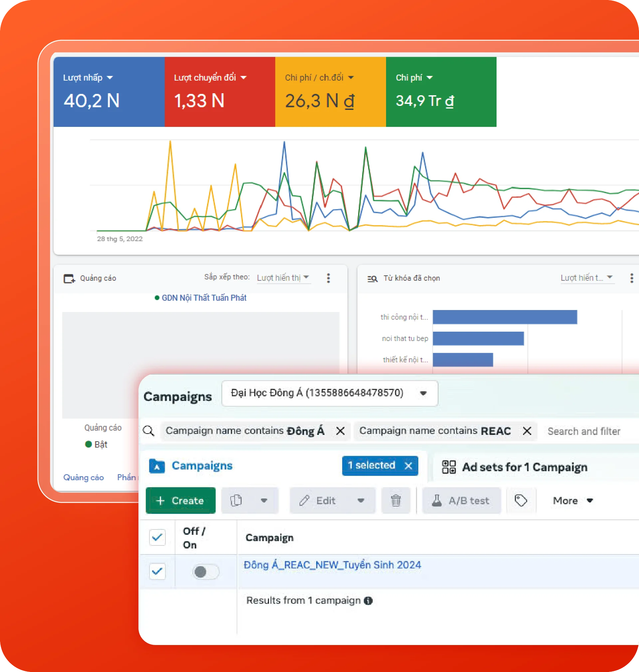Click the trash delete icon in toolbar
The width and height of the screenshot is (639, 672).
pyautogui.click(x=396, y=500)
